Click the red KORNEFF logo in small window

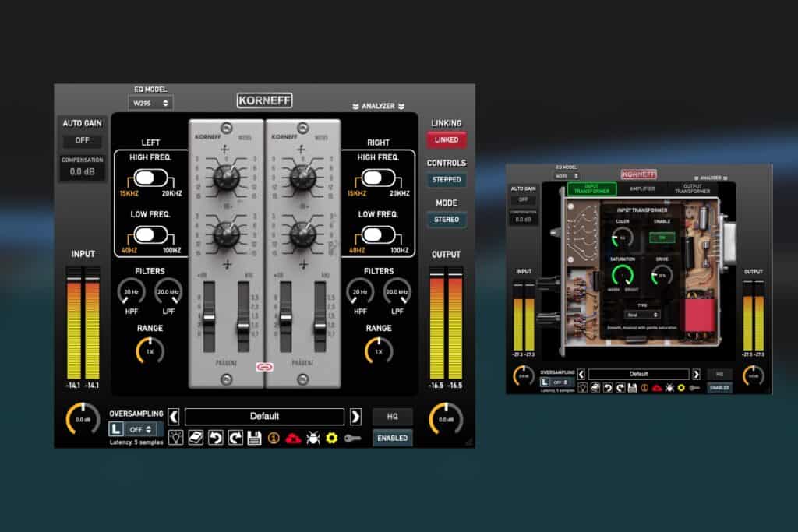point(639,174)
